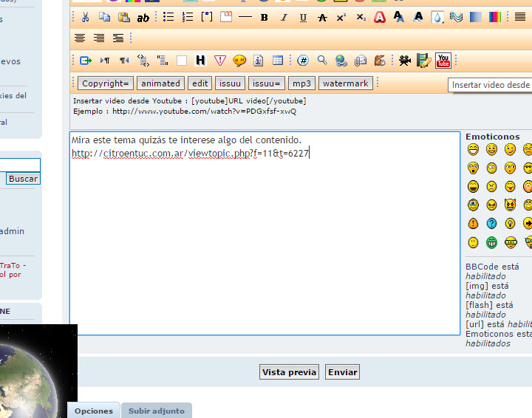This screenshot has height=418, width=532.
Task: Click the superscript x² icon
Action: tap(341, 17)
